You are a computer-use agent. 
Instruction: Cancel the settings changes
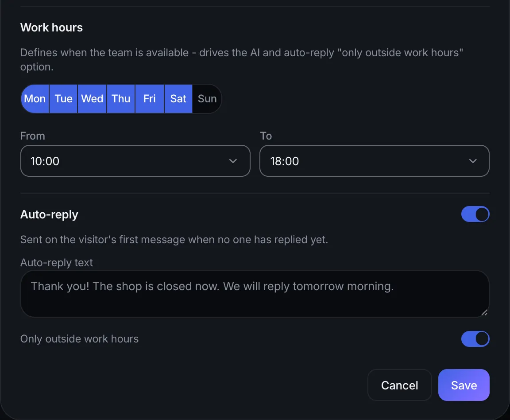point(399,385)
